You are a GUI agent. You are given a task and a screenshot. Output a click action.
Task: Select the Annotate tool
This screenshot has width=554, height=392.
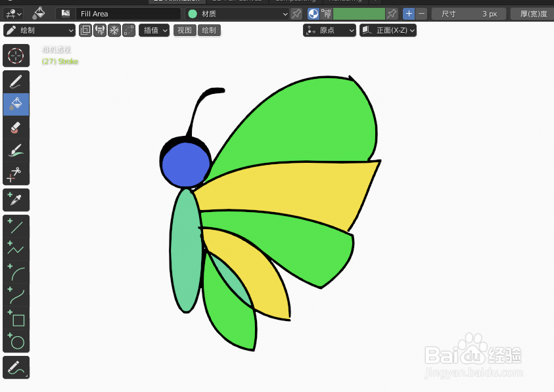tap(16, 367)
